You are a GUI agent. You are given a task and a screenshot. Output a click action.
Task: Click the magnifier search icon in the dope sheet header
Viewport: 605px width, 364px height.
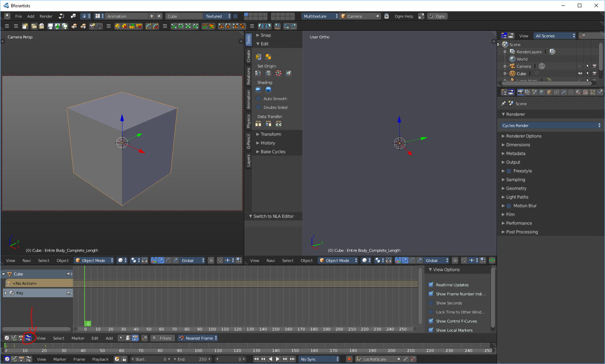145,338
